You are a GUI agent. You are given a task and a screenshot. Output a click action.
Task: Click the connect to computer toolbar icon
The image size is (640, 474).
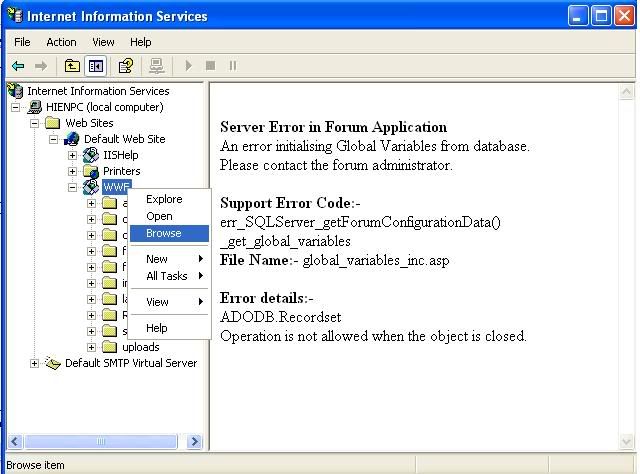coord(156,66)
